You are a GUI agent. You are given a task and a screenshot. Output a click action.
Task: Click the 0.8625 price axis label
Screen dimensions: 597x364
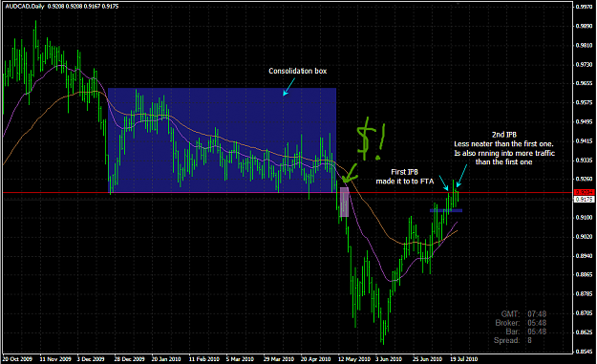584,332
